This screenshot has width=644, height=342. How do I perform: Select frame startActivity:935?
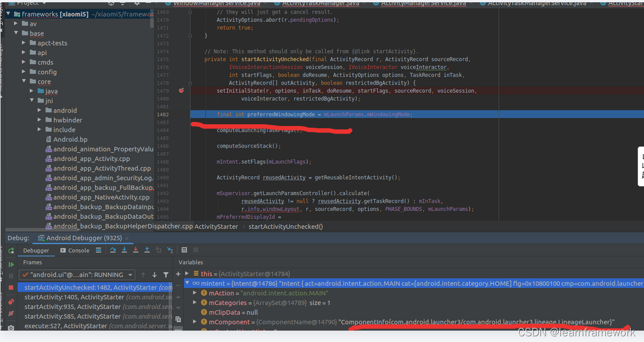95,307
